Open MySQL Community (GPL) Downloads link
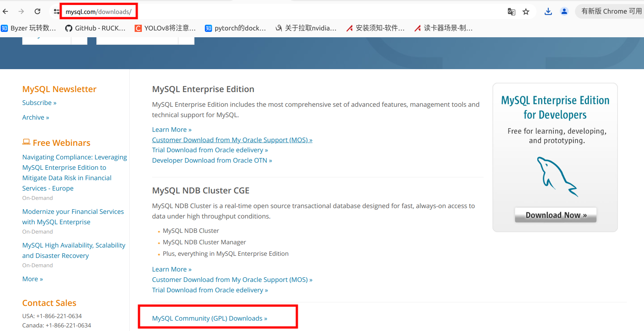 click(210, 318)
